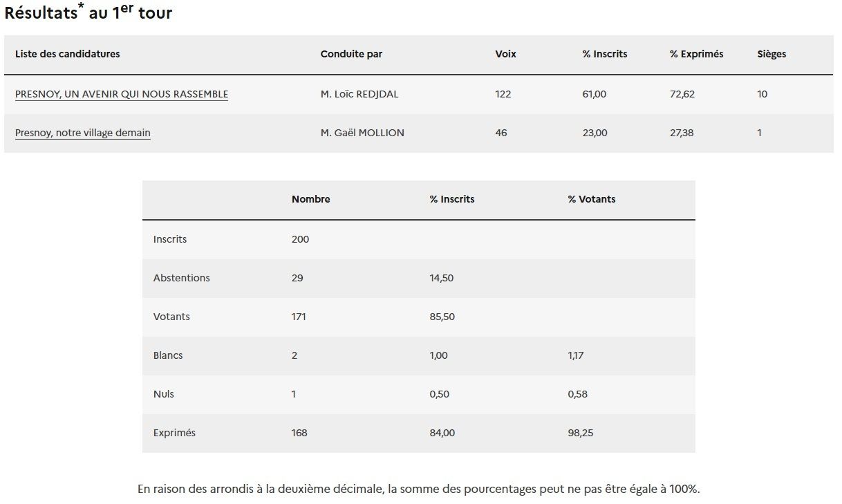This screenshot has height=504, width=842.
Task: Click the Conduite par column header
Action: click(351, 54)
